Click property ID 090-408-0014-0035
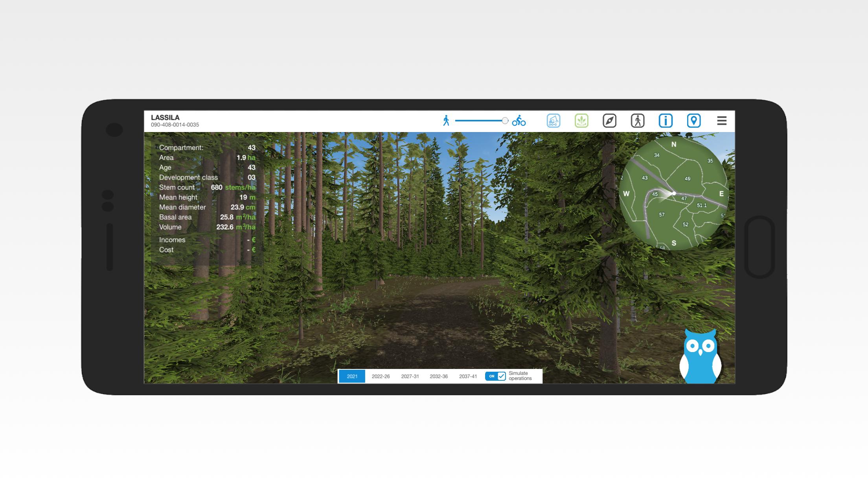 pos(175,125)
